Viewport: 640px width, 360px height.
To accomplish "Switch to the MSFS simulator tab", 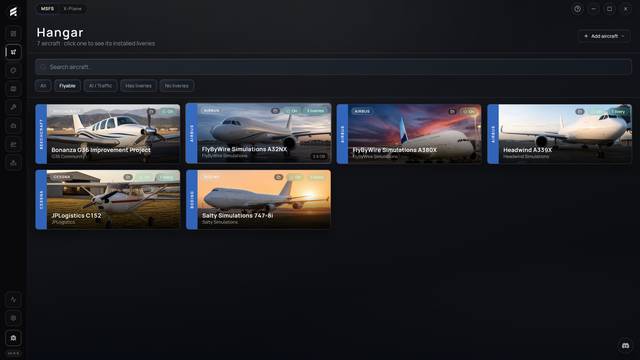I will pos(47,9).
